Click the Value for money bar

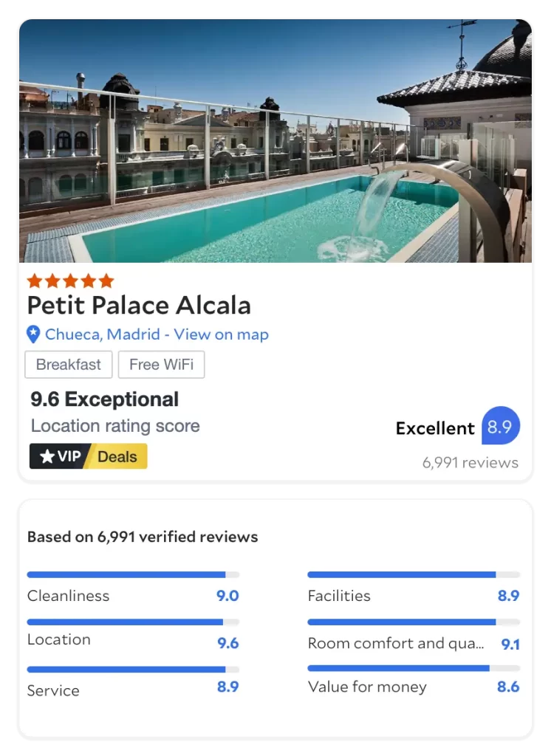(414, 668)
